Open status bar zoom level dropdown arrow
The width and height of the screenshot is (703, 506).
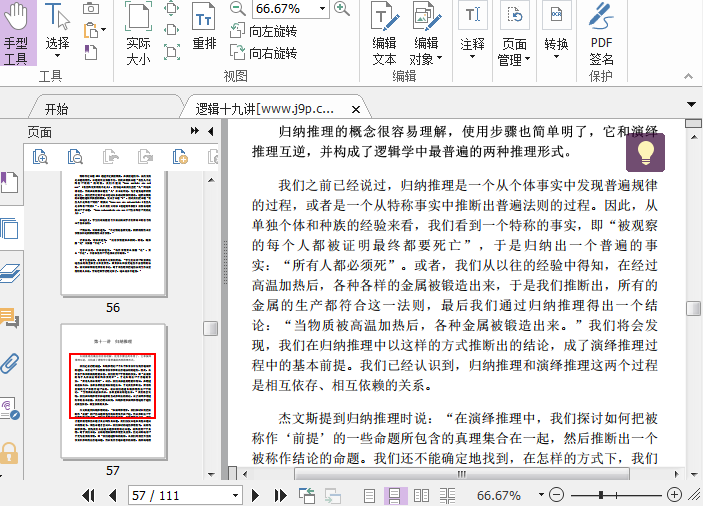pos(541,495)
